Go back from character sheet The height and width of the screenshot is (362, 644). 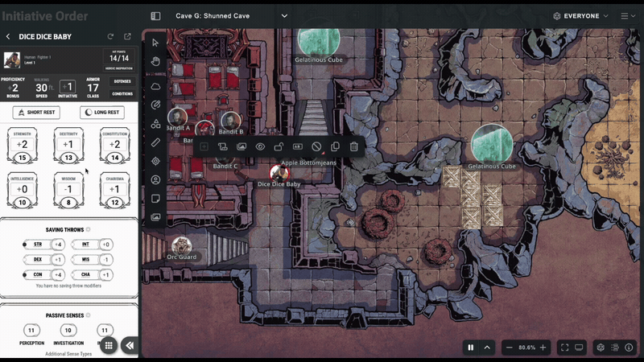pyautogui.click(x=8, y=36)
